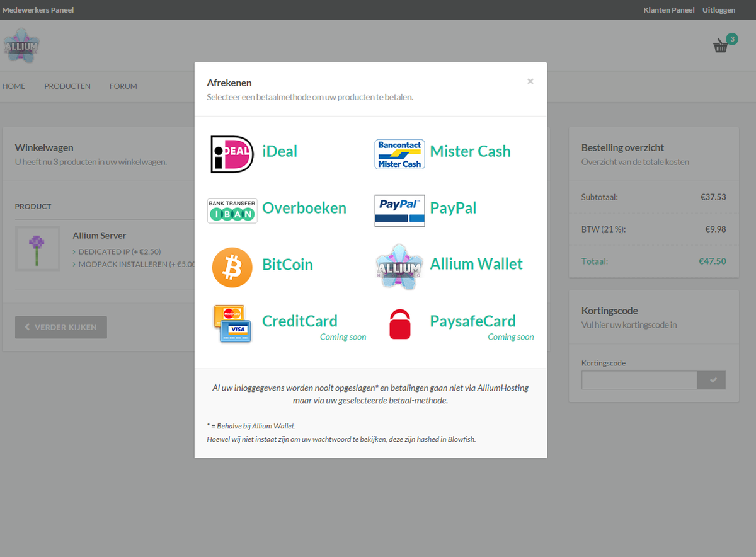Click the Verder Kijken button
The width and height of the screenshot is (756, 557).
(61, 327)
